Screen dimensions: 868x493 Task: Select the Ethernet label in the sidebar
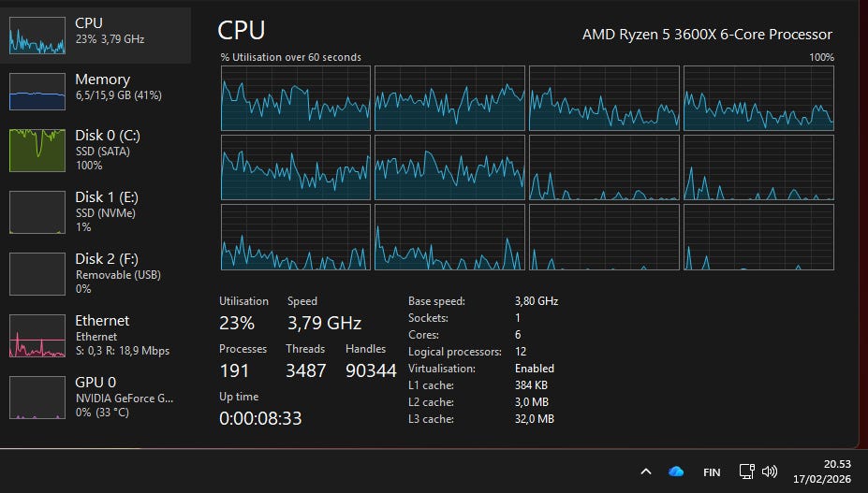(102, 321)
